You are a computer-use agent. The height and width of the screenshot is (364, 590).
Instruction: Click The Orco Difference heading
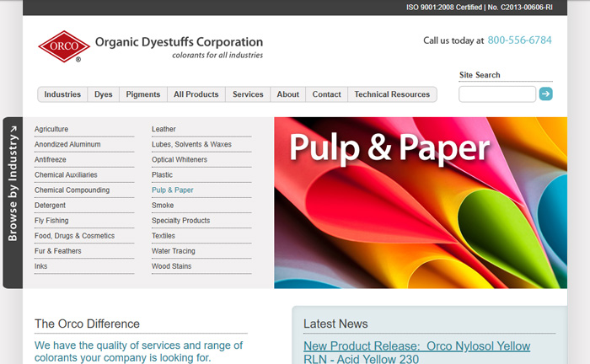(x=88, y=324)
